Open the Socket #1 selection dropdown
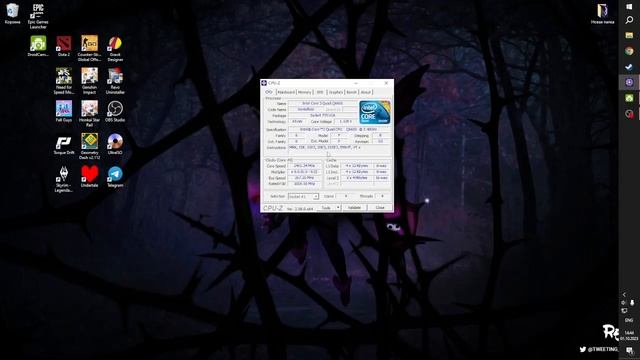 [x=303, y=196]
